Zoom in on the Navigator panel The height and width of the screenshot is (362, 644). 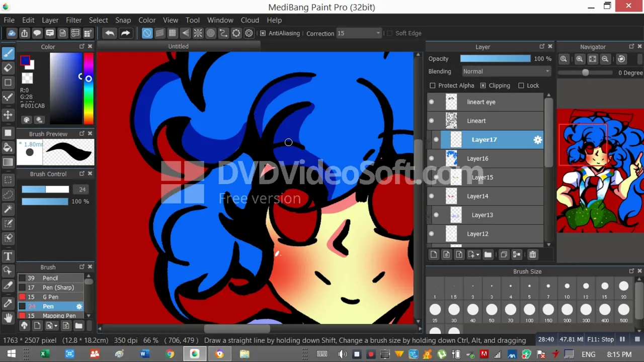coord(580,59)
